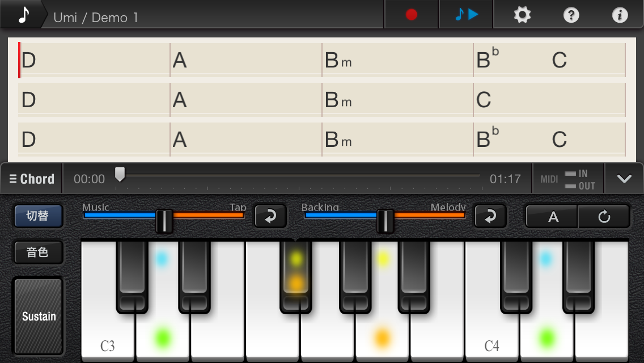Click the circular repeat arrow button
Screen dimensions: 644x363
point(604,216)
